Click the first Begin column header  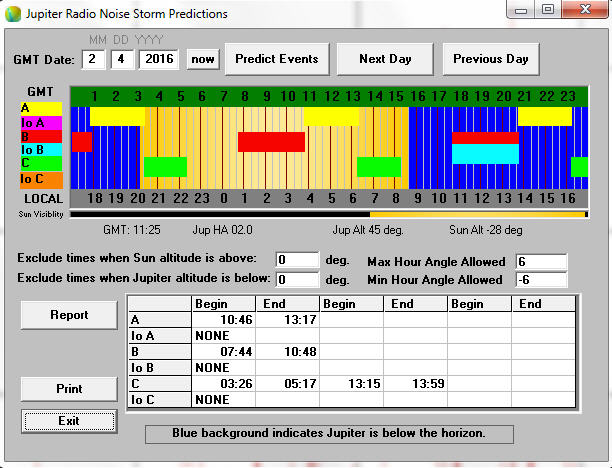click(224, 304)
